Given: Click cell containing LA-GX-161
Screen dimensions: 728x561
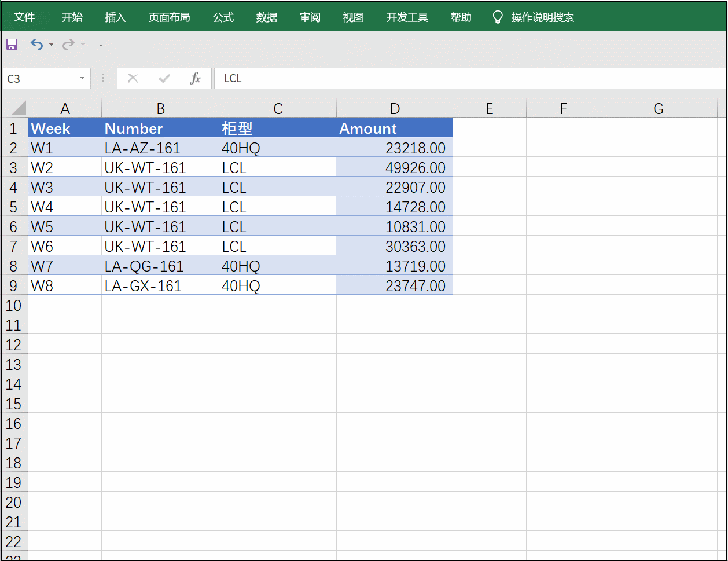Looking at the screenshot, I should [x=160, y=285].
